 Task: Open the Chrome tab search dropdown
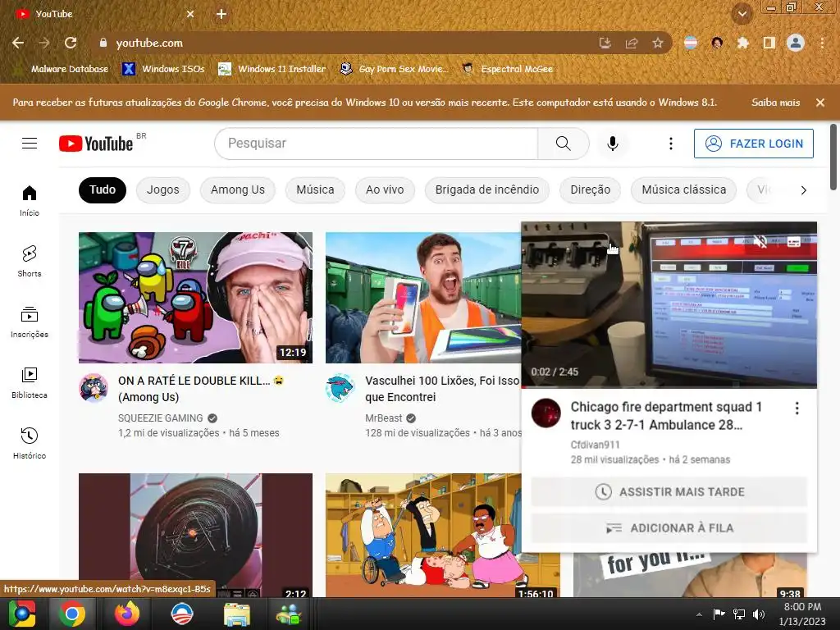pyautogui.click(x=742, y=14)
